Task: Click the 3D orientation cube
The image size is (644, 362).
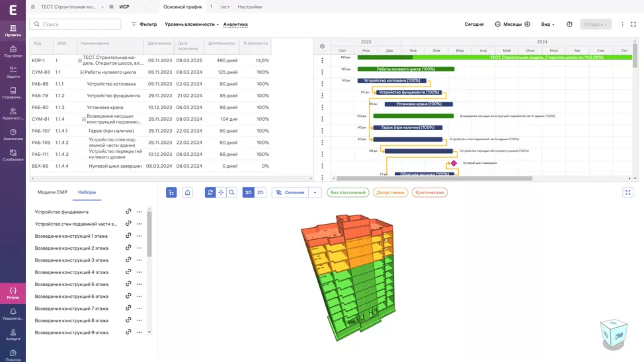Action: [x=613, y=334]
